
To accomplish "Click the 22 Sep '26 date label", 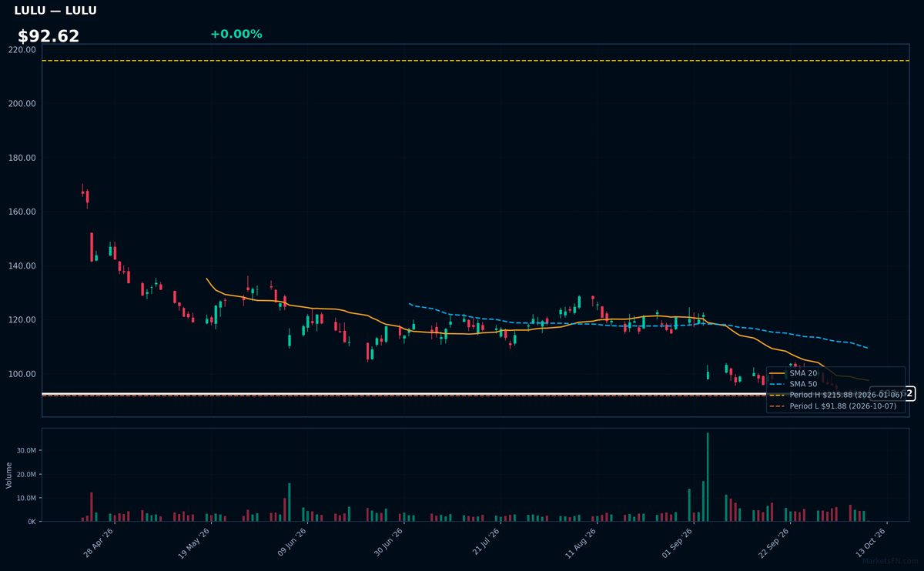I will [x=774, y=542].
